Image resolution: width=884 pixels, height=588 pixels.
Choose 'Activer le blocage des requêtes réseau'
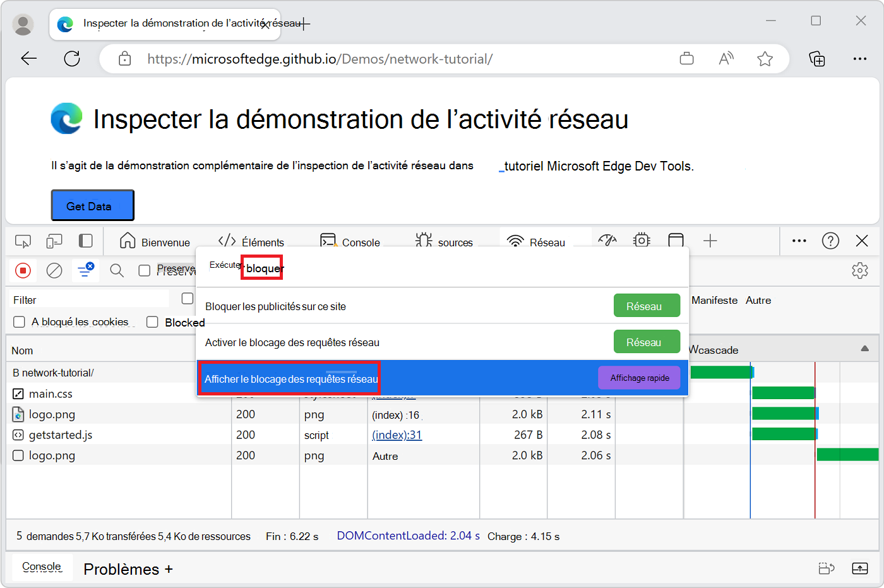pos(442,342)
